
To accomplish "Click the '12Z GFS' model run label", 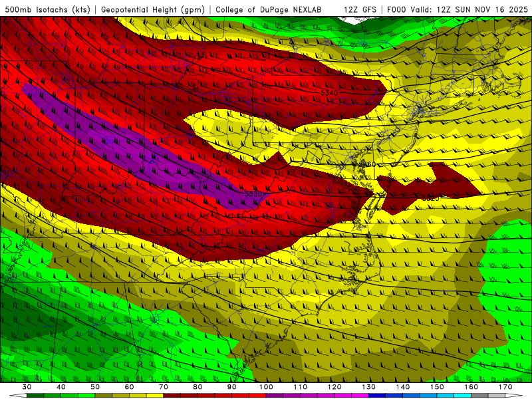I will tap(360, 9).
